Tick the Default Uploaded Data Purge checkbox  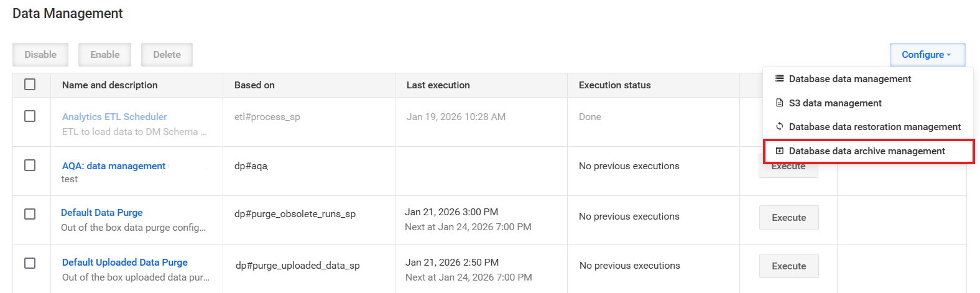(30, 263)
